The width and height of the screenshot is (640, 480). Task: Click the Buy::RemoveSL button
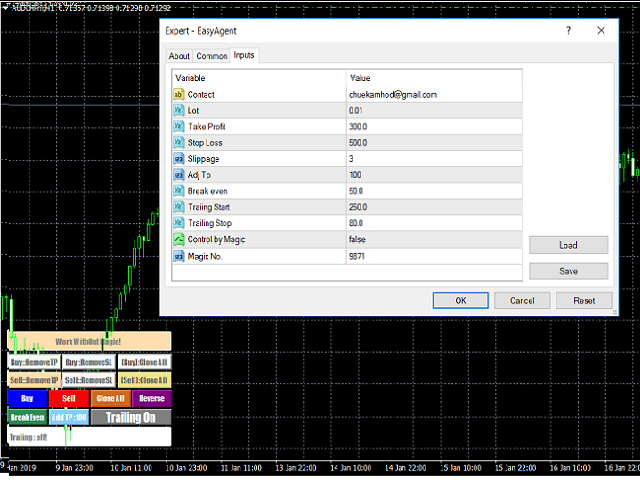click(x=89, y=362)
